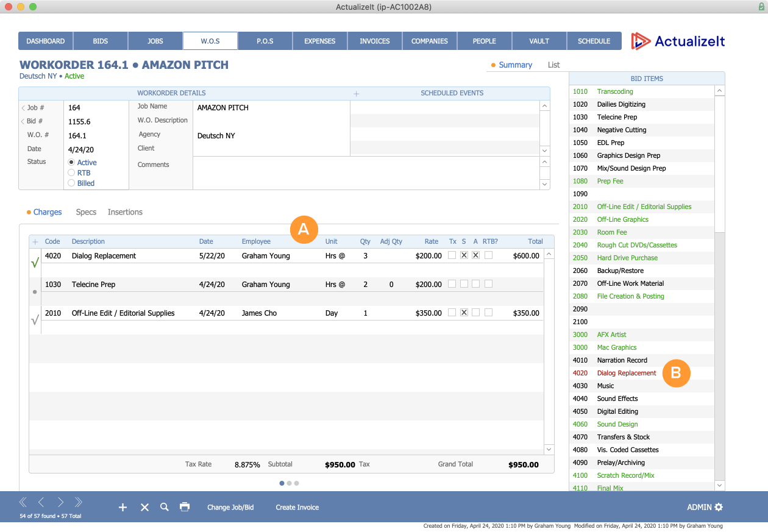Go to previous record arrow

pos(41,503)
